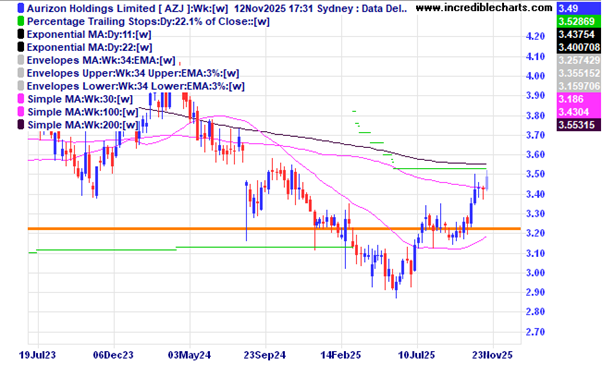Click the 03May24 date axis label
602x365 pixels.
(x=189, y=355)
